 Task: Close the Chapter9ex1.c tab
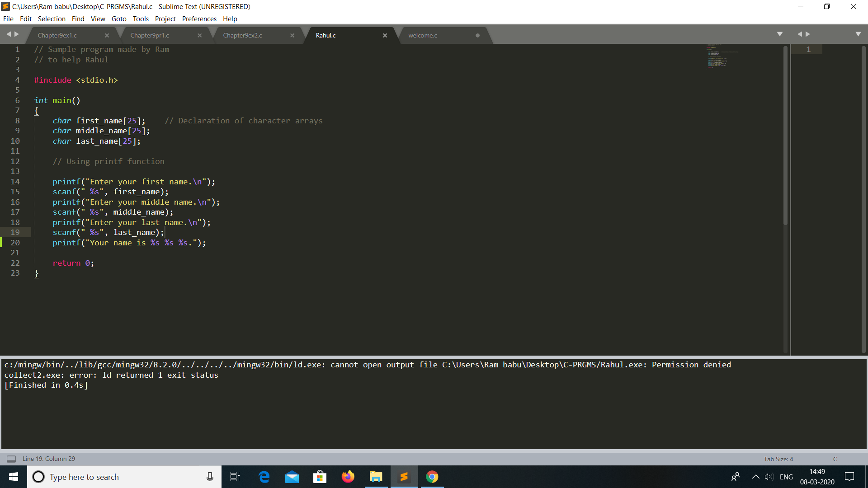107,35
